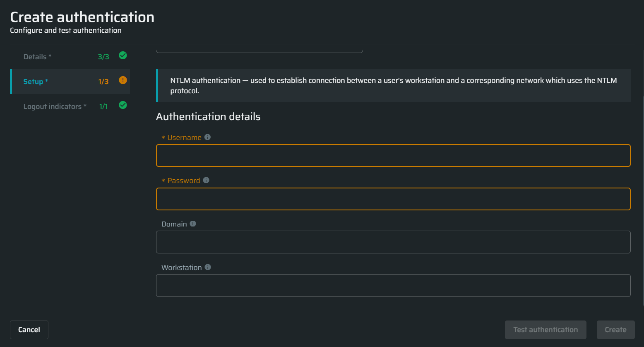Click into the Password field
This screenshot has width=644, height=347.
(393, 199)
